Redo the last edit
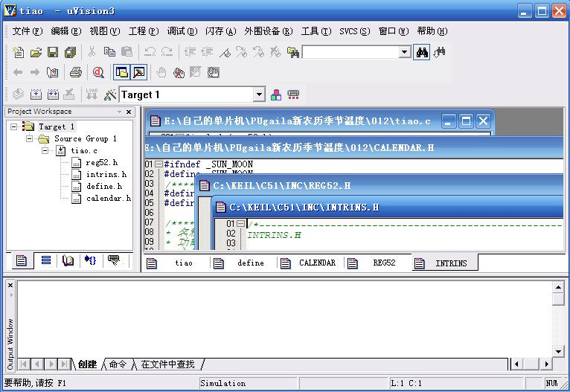 point(167,52)
